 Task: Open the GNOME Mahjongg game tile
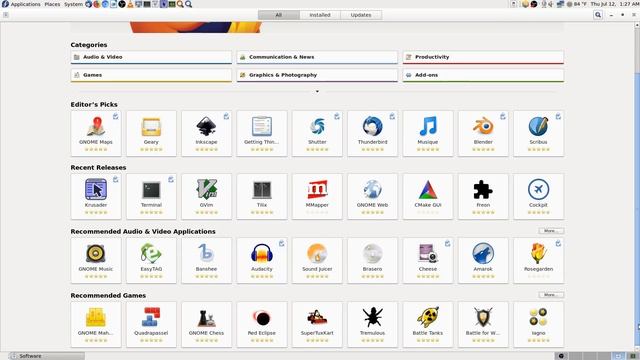(x=96, y=324)
